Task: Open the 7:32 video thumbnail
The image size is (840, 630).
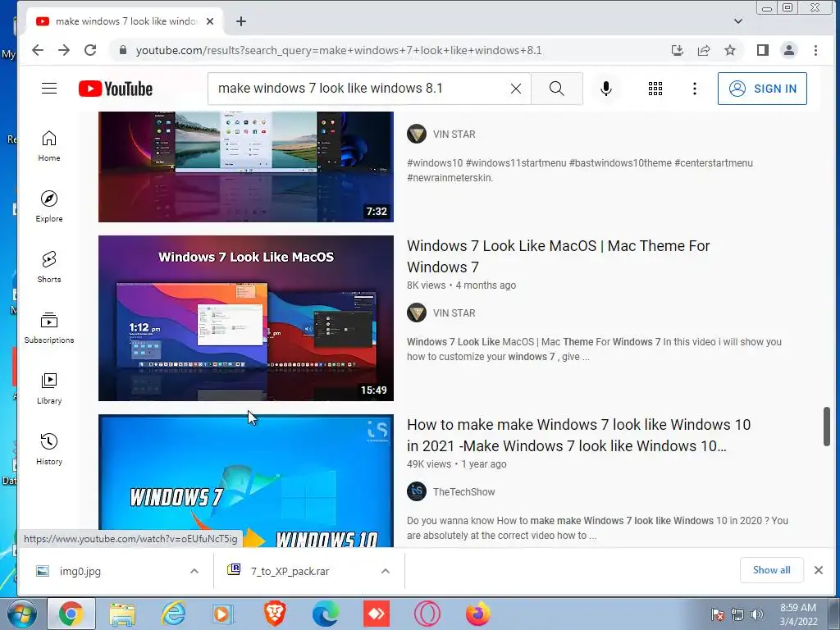Action: [x=246, y=167]
